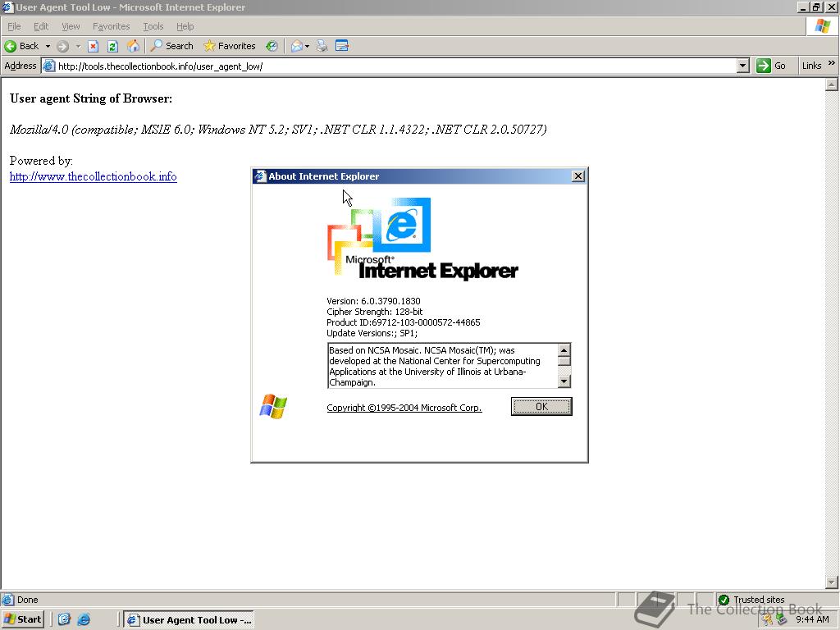The height and width of the screenshot is (630, 840).
Task: Click the Show Desktop quick launch icon
Action: pos(64,619)
